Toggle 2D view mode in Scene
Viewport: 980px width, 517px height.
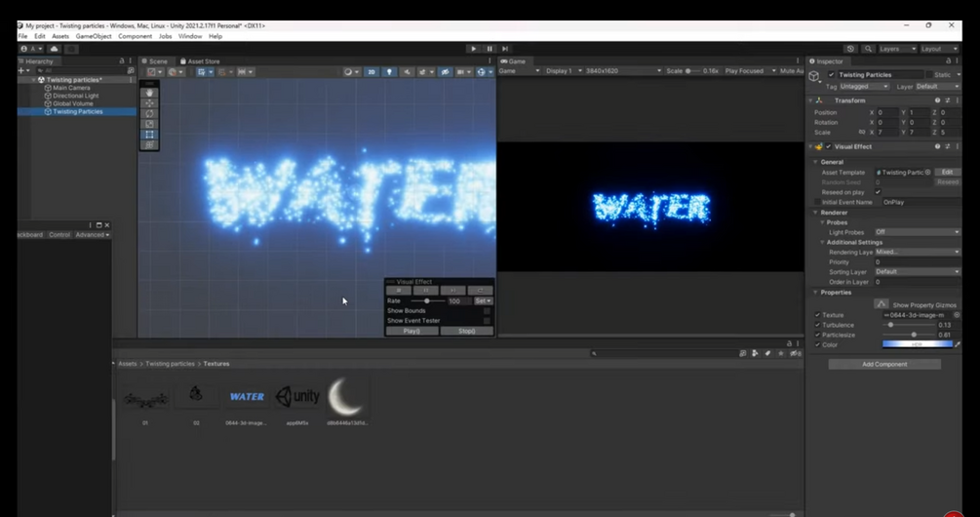372,72
